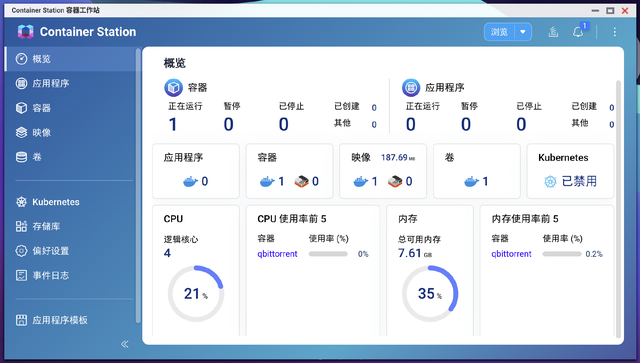Click the main panel vertical scrollbar
Viewport: 640px width, 363px height.
click(618, 209)
